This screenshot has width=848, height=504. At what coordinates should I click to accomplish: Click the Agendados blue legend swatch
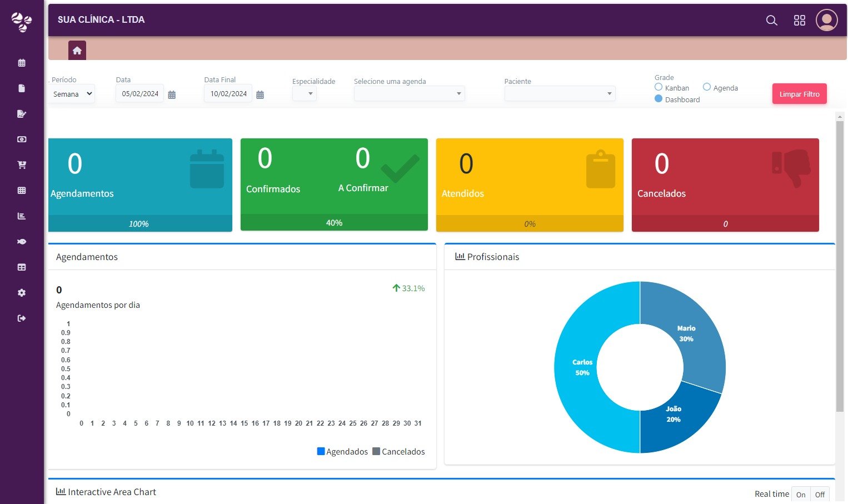coord(321,451)
